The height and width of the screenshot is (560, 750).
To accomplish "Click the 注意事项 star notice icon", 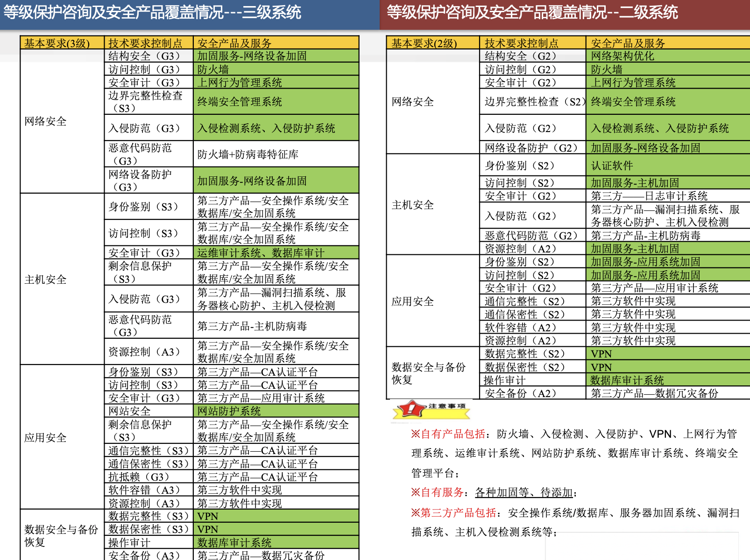I will click(431, 410).
